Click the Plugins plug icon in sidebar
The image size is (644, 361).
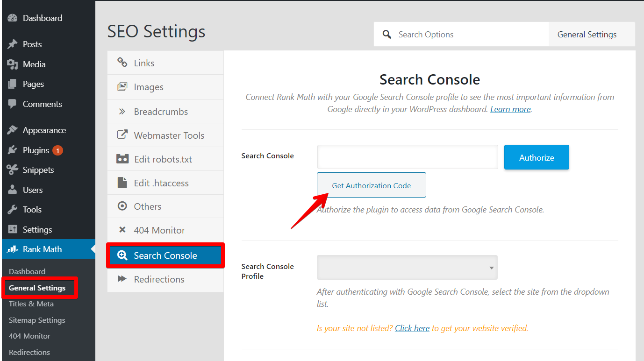[13, 150]
